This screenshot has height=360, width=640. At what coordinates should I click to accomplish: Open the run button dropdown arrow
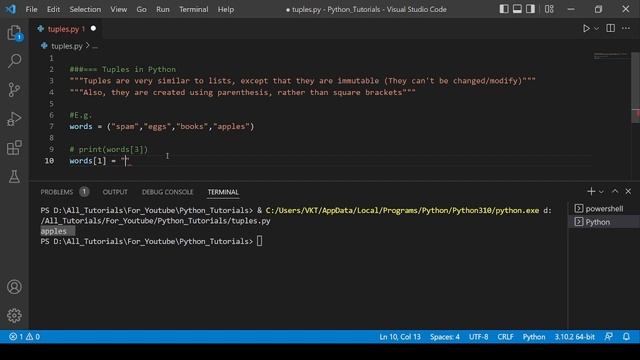(597, 29)
